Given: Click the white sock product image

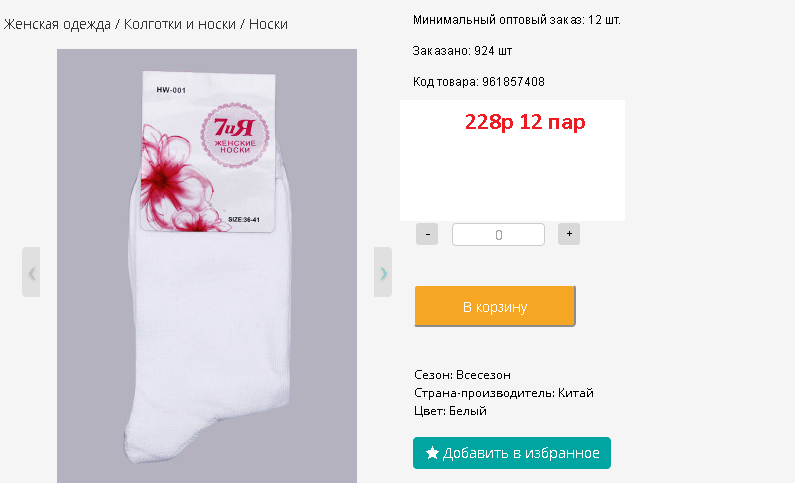Looking at the screenshot, I should 207,266.
